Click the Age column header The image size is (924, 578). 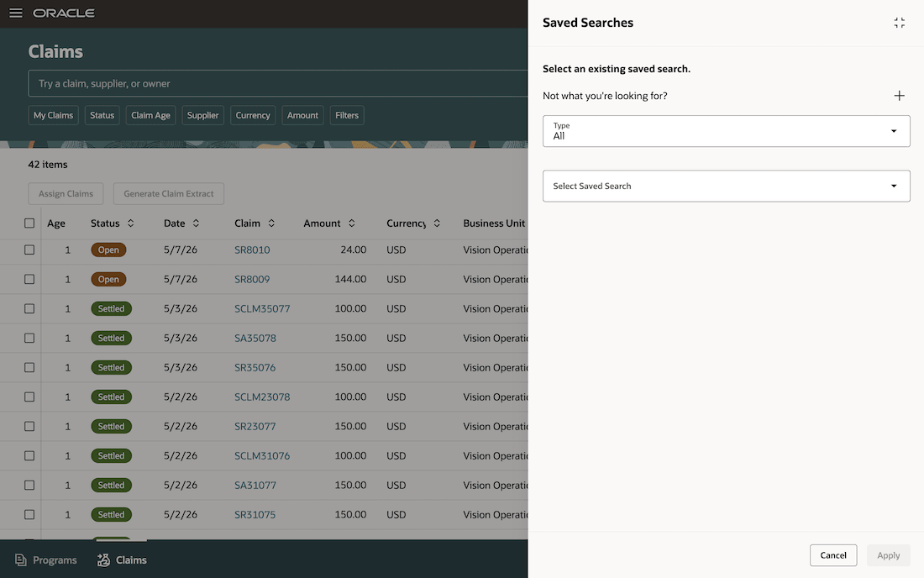(x=56, y=223)
